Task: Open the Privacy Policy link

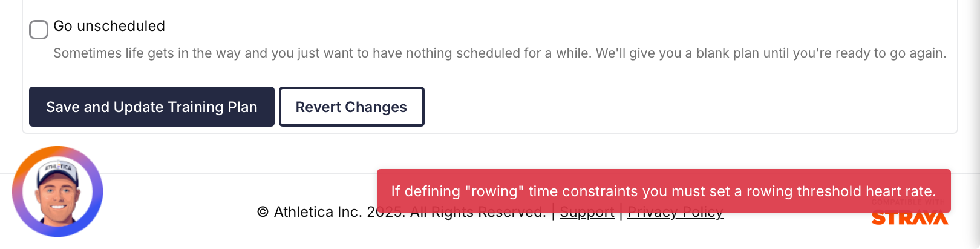Action: click(675, 213)
